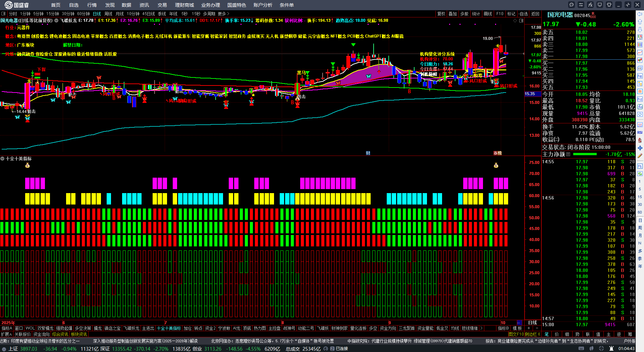Click the RSI indicator sidebar icon
644x352 pixels.
point(640,132)
